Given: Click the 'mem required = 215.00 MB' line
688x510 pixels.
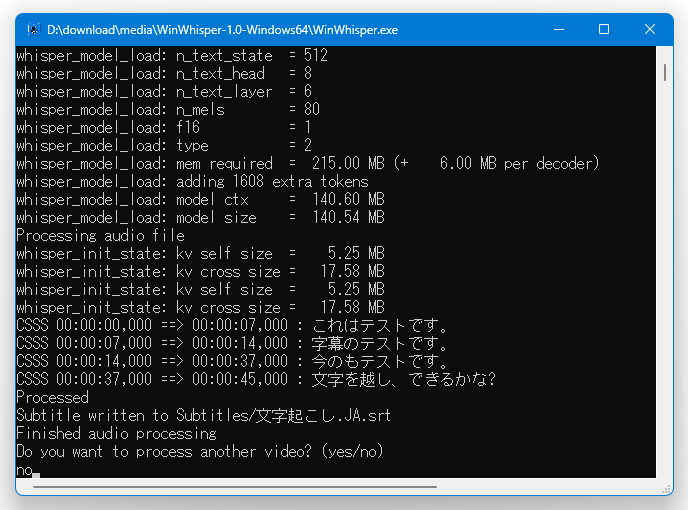Looking at the screenshot, I should coord(308,164).
